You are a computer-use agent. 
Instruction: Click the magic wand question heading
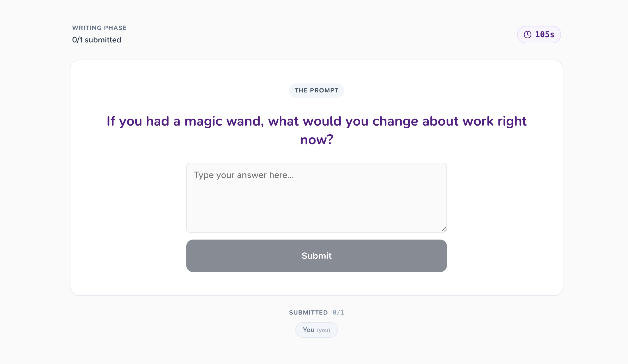tap(316, 130)
